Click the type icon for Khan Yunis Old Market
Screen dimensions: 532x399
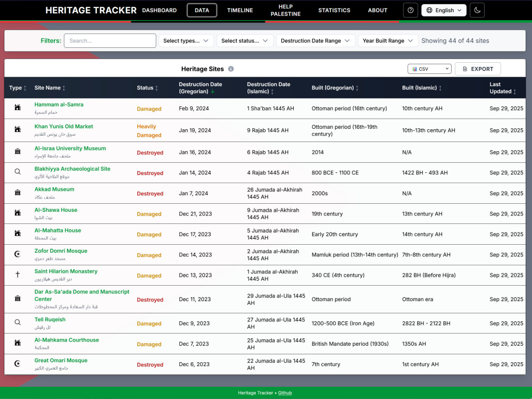click(18, 129)
